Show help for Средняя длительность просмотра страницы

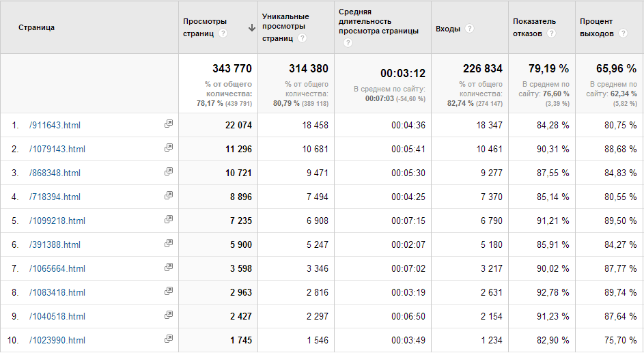tap(348, 43)
